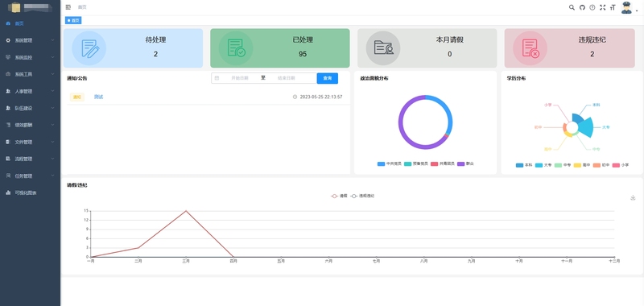Image resolution: width=644 pixels, height=306 pixels.
Task: Click the 系统管理 gear icon
Action: (x=8, y=40)
